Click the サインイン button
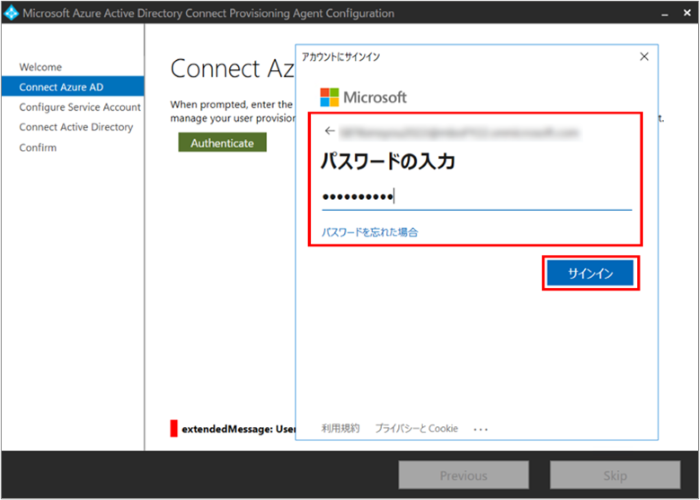700x500 pixels. (x=590, y=273)
